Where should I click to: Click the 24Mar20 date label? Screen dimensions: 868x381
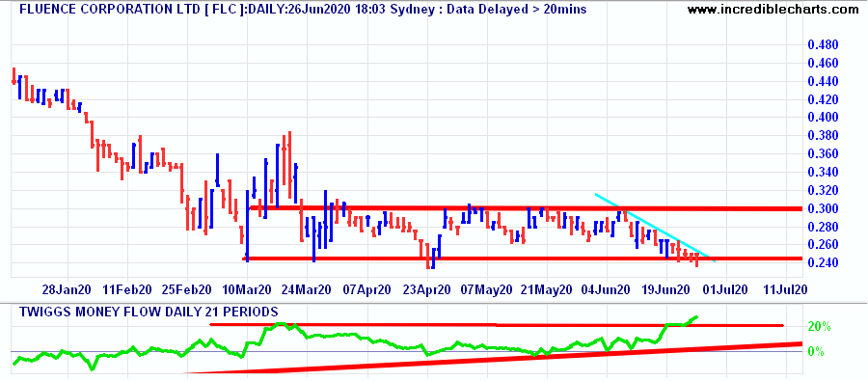[306, 290]
